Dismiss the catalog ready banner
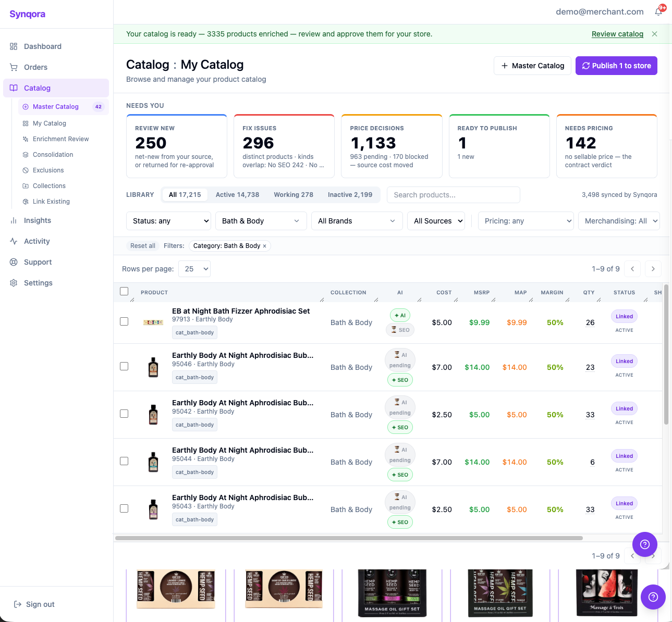The height and width of the screenshot is (622, 672). 654,34
